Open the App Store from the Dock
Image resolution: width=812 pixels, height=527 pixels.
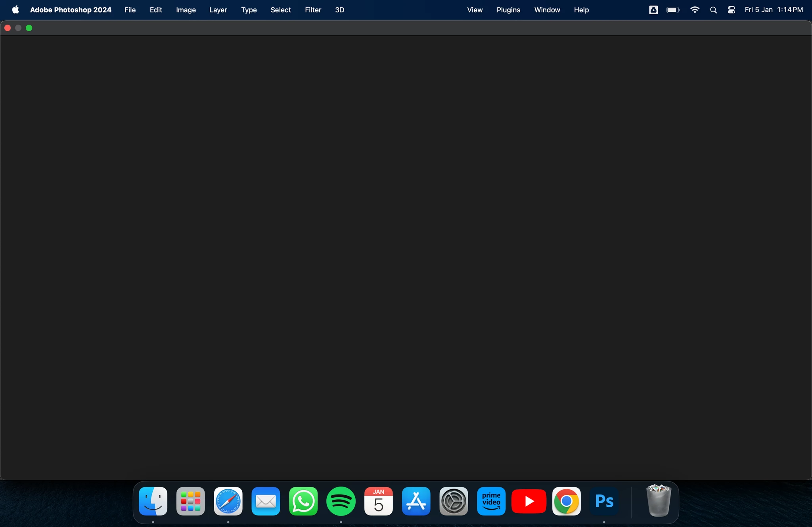point(416,501)
